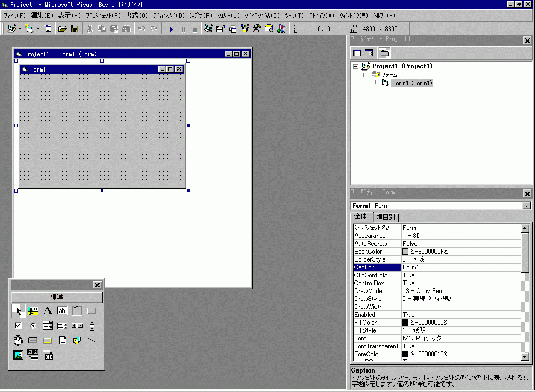Click the FillColor black color swatch
The image size is (535, 392).
pos(405,323)
